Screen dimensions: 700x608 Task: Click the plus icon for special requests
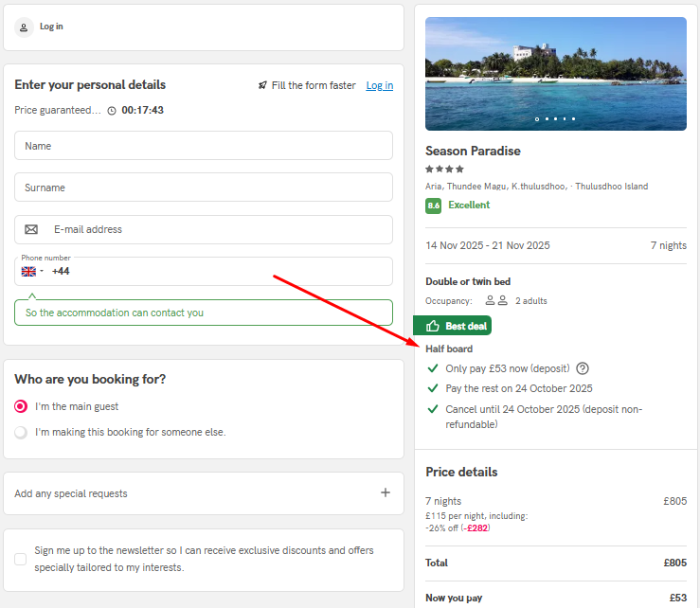[386, 492]
